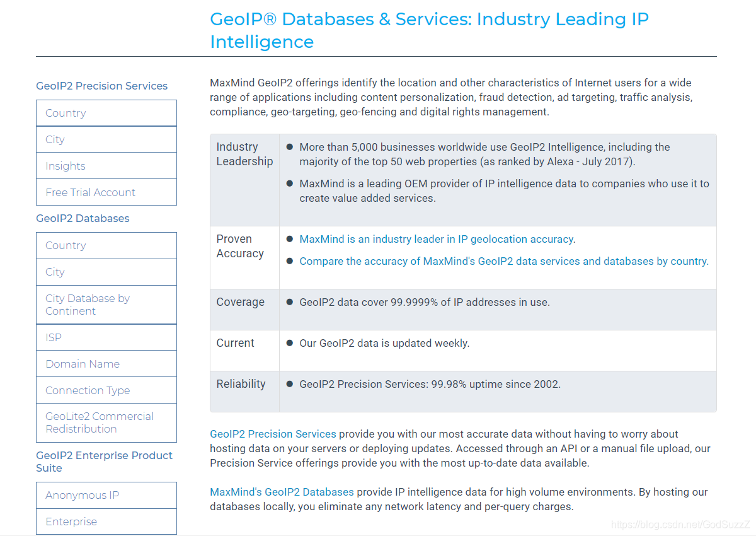Open GeoLite2 Commercial Redistribution
Viewport: 756px width, 536px height.
106,422
